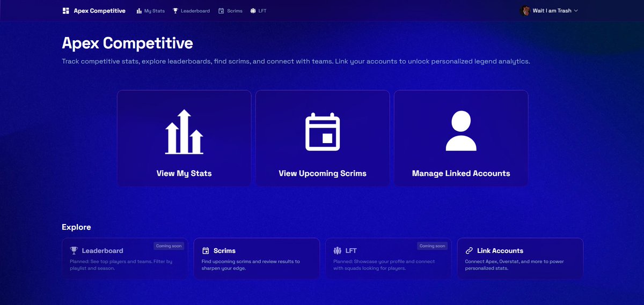644x305 pixels.
Task: Click 'Planned: Showcase your profile' description text
Action: pyautogui.click(x=384, y=265)
